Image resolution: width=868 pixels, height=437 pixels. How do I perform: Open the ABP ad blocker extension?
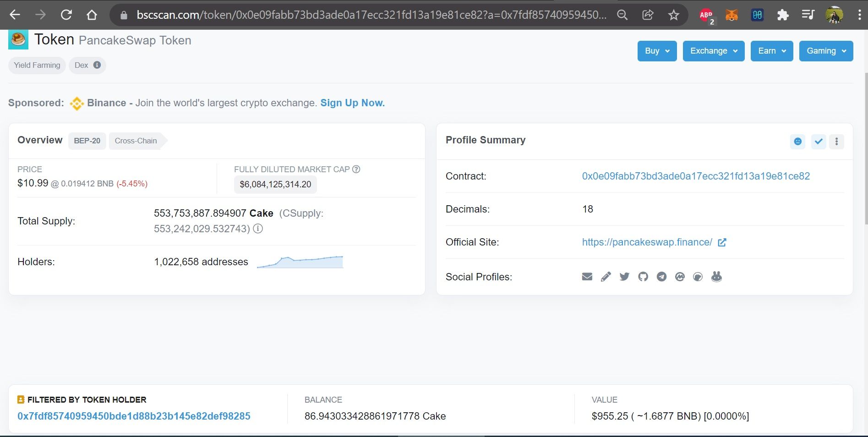707,16
